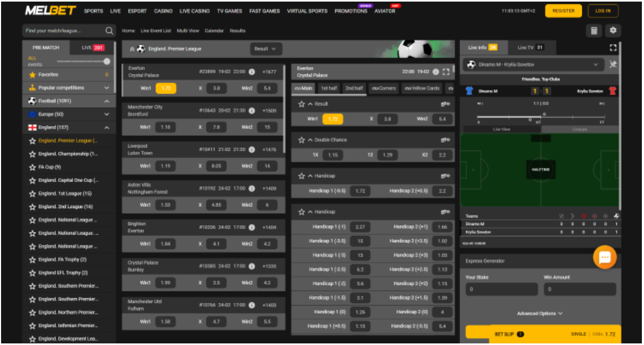The image size is (644, 345).
Task: Click the LOG IN button
Action: click(x=603, y=11)
